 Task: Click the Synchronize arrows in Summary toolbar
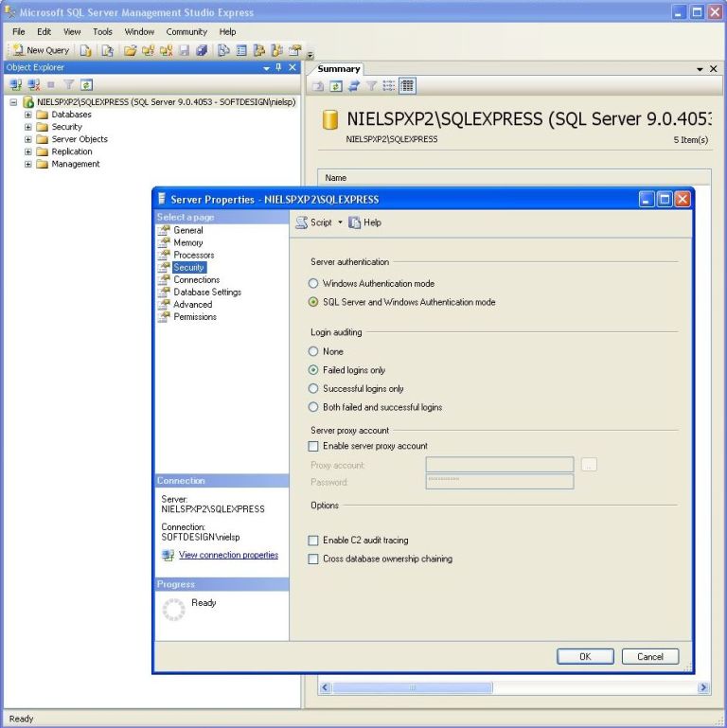pos(354,86)
